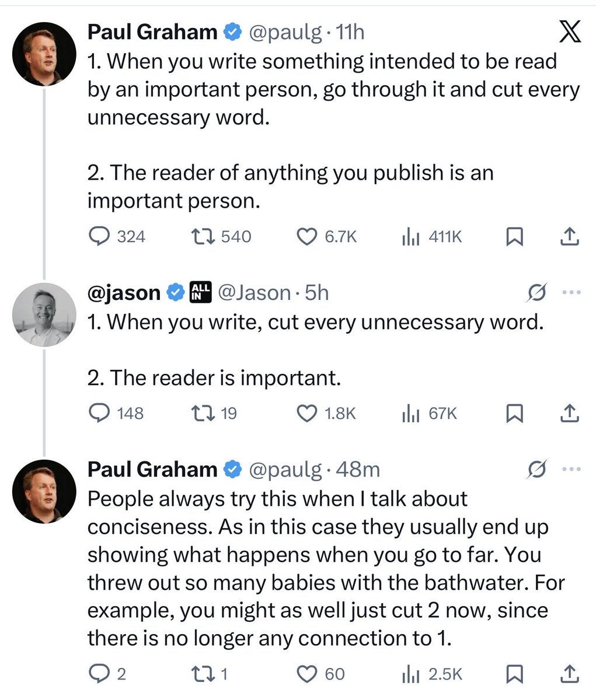Like the tweet with 6.7K likes
Viewport: 596px width, 700px height.
click(x=307, y=236)
